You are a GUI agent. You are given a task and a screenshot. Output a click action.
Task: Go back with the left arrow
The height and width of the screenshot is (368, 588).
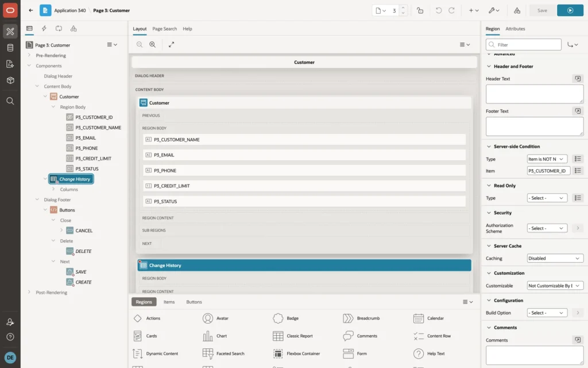[31, 10]
